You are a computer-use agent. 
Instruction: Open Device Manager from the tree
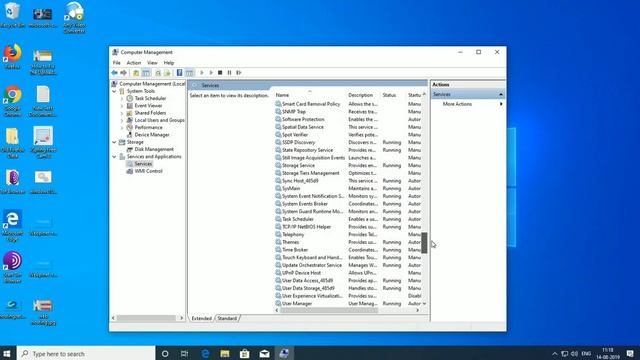pyautogui.click(x=152, y=135)
